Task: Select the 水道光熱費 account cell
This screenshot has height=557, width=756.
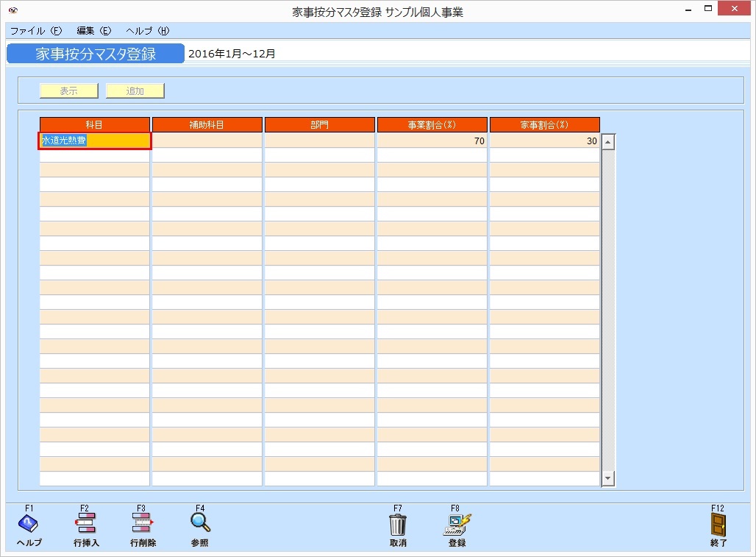Action: pyautogui.click(x=95, y=141)
